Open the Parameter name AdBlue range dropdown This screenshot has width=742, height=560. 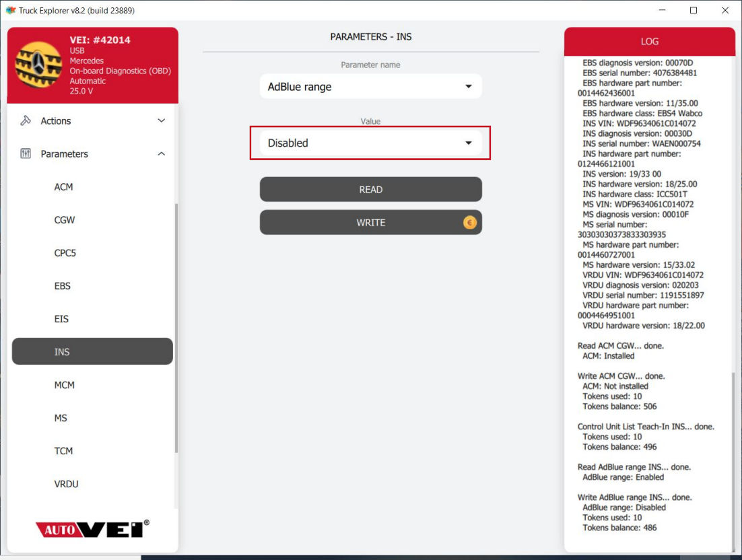click(370, 87)
